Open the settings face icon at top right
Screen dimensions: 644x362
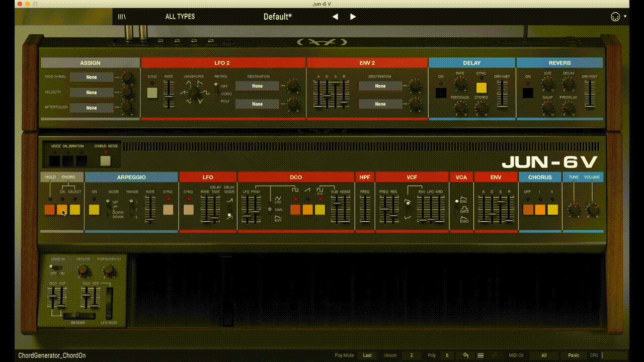click(615, 17)
